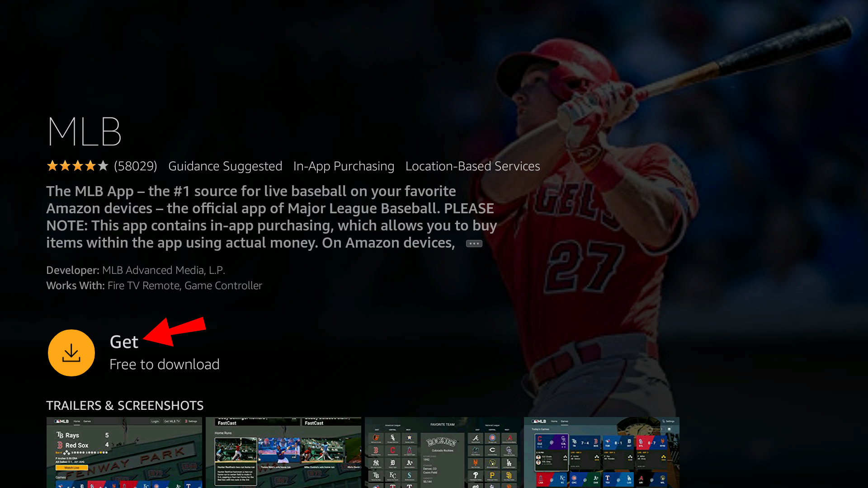Open the Favorite Team Rockies screenshot
The height and width of the screenshot is (488, 868).
click(x=442, y=452)
